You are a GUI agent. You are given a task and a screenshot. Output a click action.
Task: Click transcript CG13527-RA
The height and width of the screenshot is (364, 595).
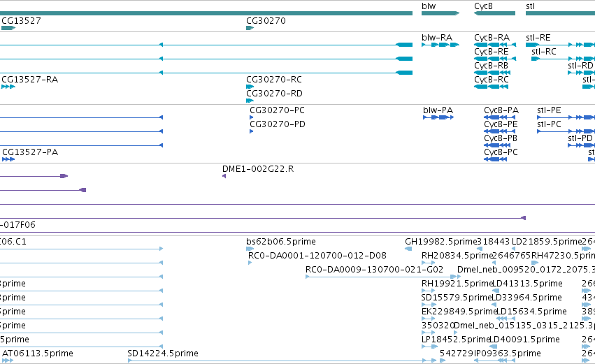tap(29, 80)
